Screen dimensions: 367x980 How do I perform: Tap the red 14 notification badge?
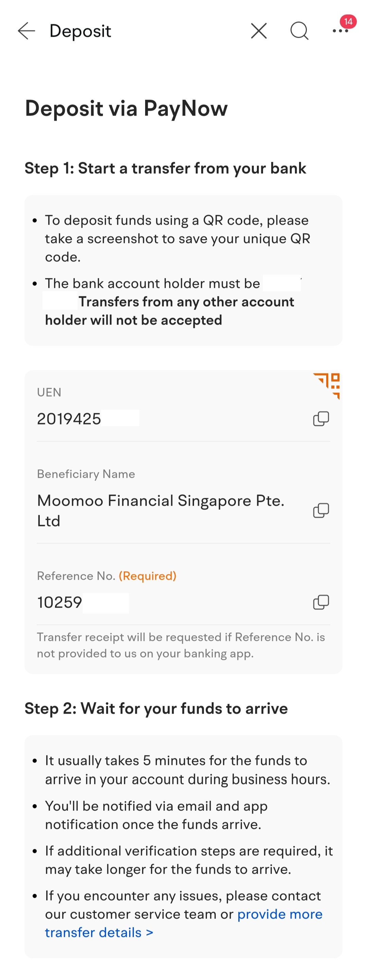pyautogui.click(x=348, y=22)
